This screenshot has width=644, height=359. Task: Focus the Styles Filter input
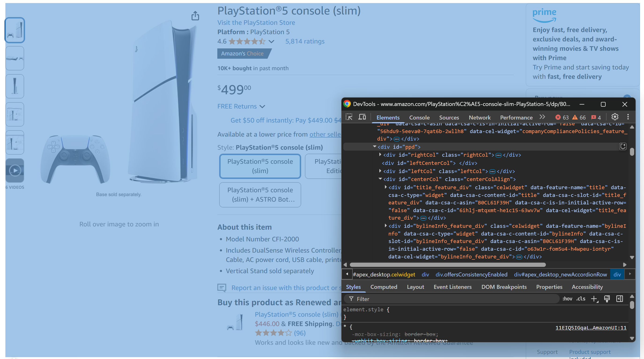click(x=451, y=299)
